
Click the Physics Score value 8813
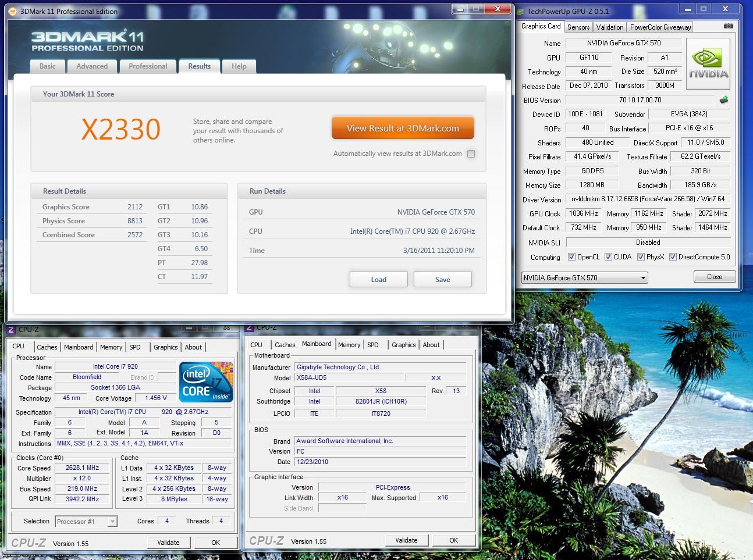[134, 221]
